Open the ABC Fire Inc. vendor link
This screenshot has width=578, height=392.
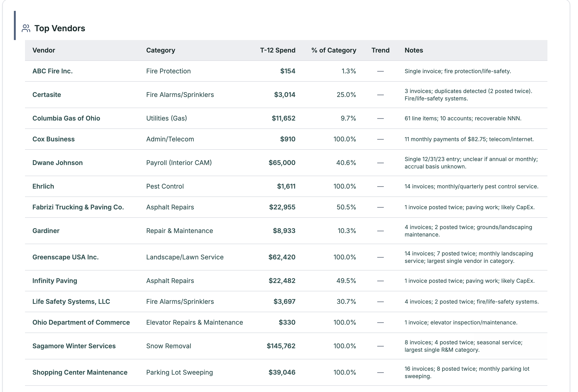(x=53, y=71)
